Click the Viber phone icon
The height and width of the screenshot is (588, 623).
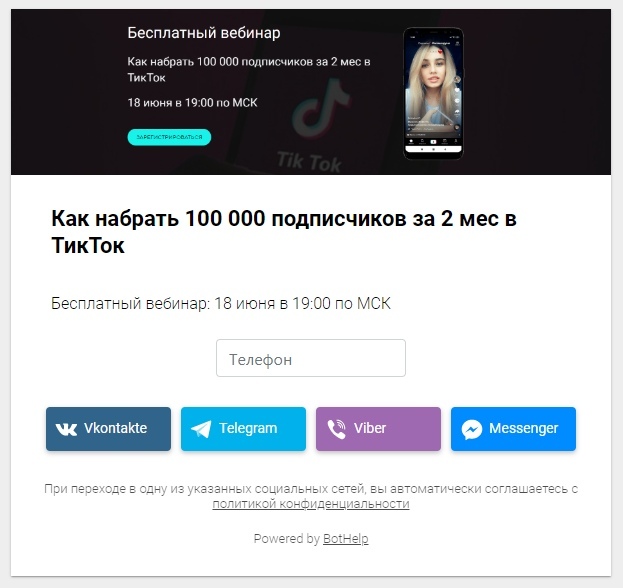(x=337, y=429)
